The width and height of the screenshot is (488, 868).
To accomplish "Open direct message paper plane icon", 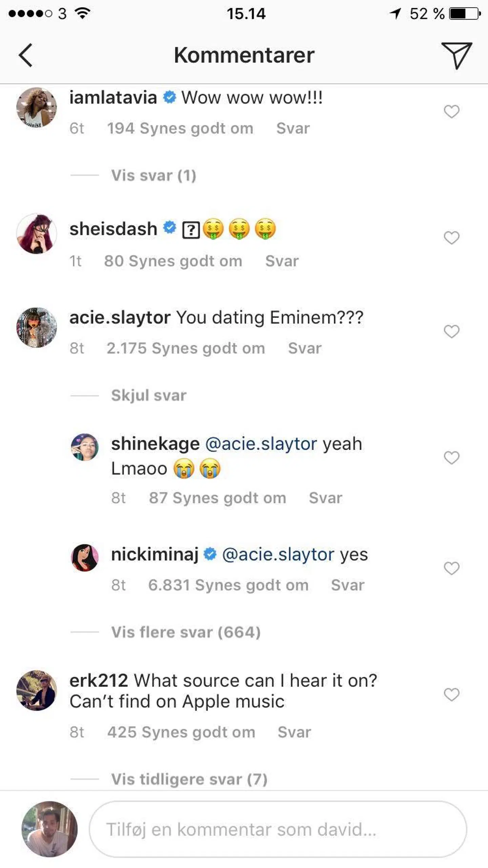I will tap(456, 55).
